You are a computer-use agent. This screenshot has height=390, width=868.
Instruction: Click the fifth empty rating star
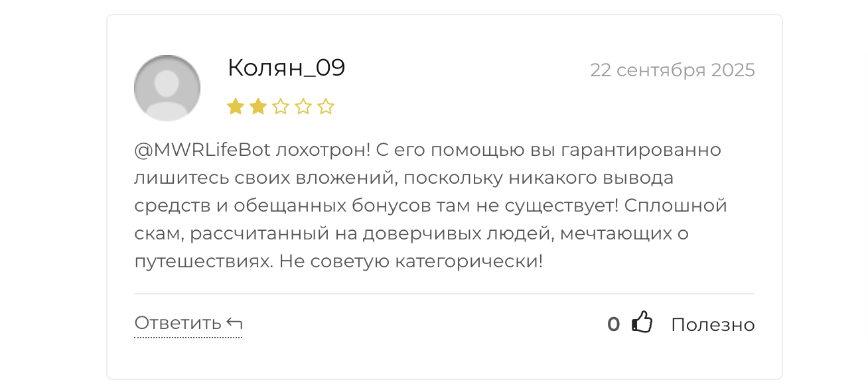coord(325,107)
